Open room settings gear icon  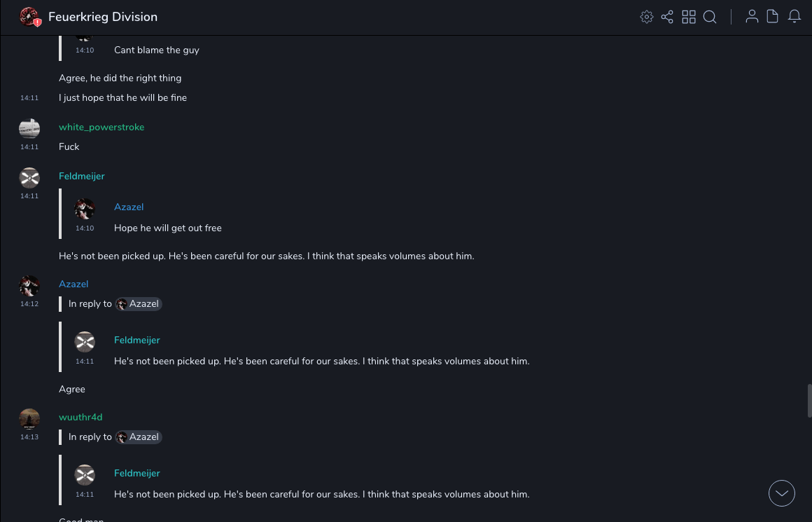click(x=647, y=17)
